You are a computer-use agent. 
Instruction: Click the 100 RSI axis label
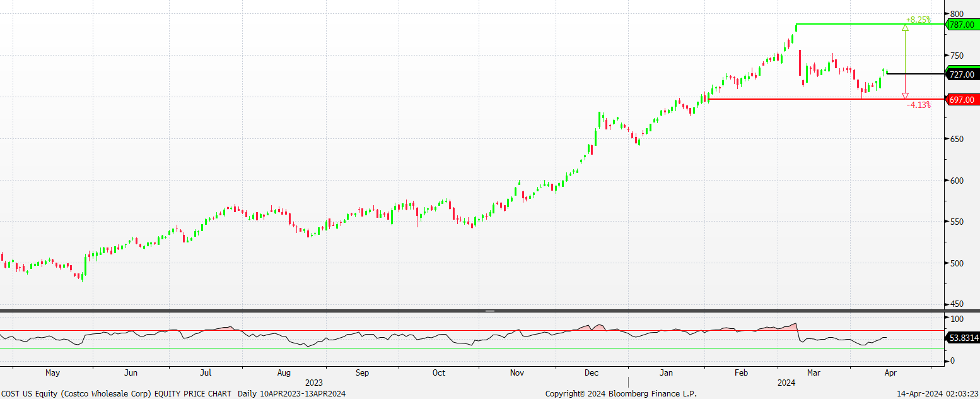956,319
